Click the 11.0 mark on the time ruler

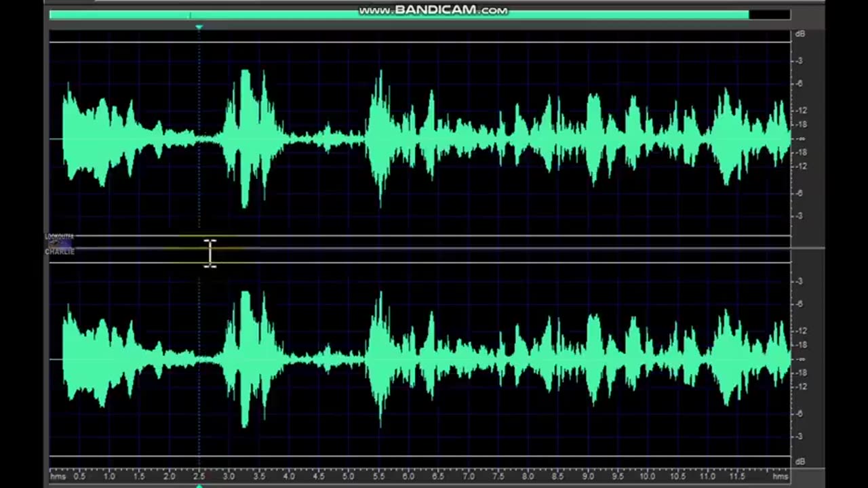click(707, 476)
